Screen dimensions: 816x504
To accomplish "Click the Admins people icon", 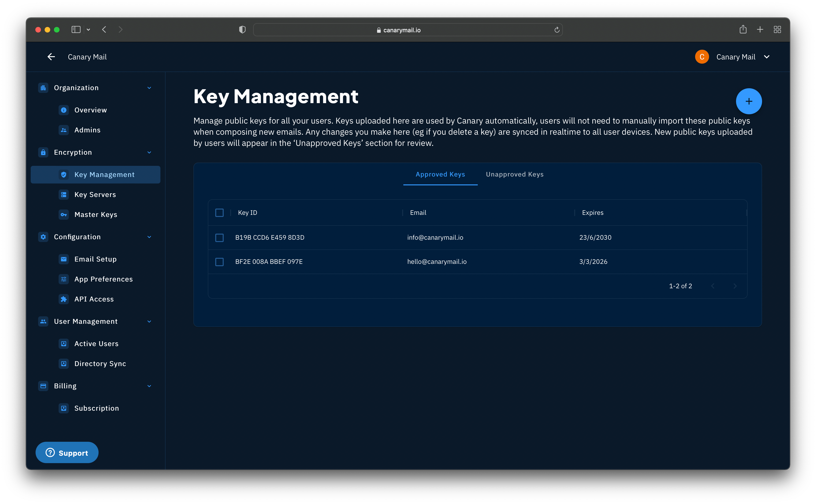I will [64, 130].
